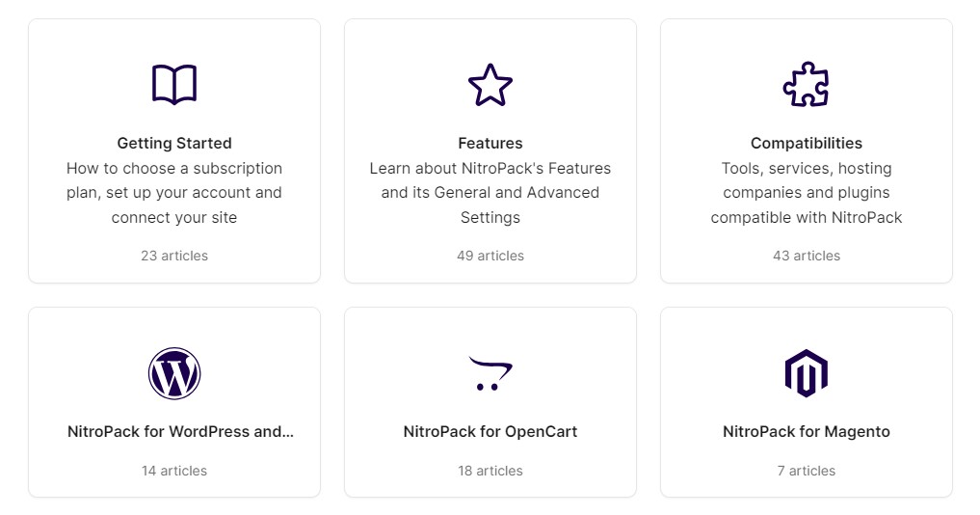The height and width of the screenshot is (515, 980).
Task: Click the Compatibilities tools and plugins description
Action: click(807, 192)
